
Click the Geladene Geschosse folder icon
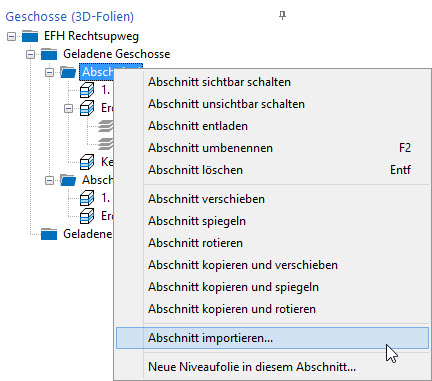coord(49,54)
